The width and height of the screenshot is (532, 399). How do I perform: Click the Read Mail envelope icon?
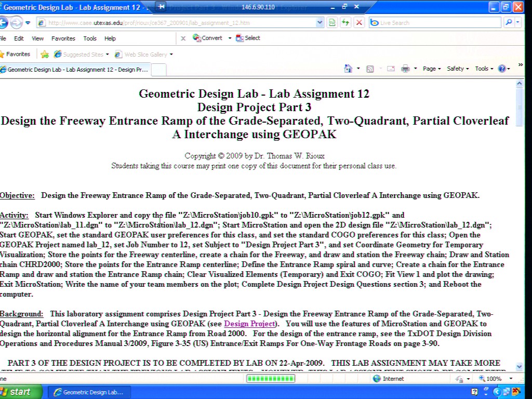pos(391,69)
